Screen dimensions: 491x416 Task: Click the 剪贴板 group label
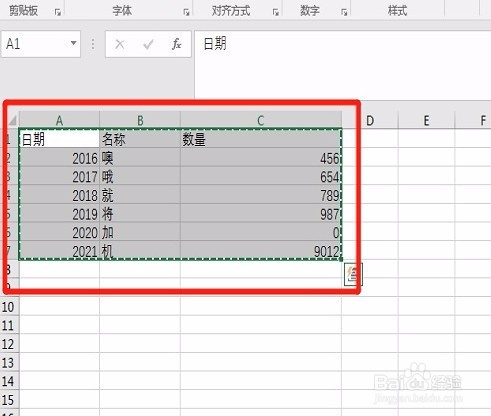tap(23, 11)
